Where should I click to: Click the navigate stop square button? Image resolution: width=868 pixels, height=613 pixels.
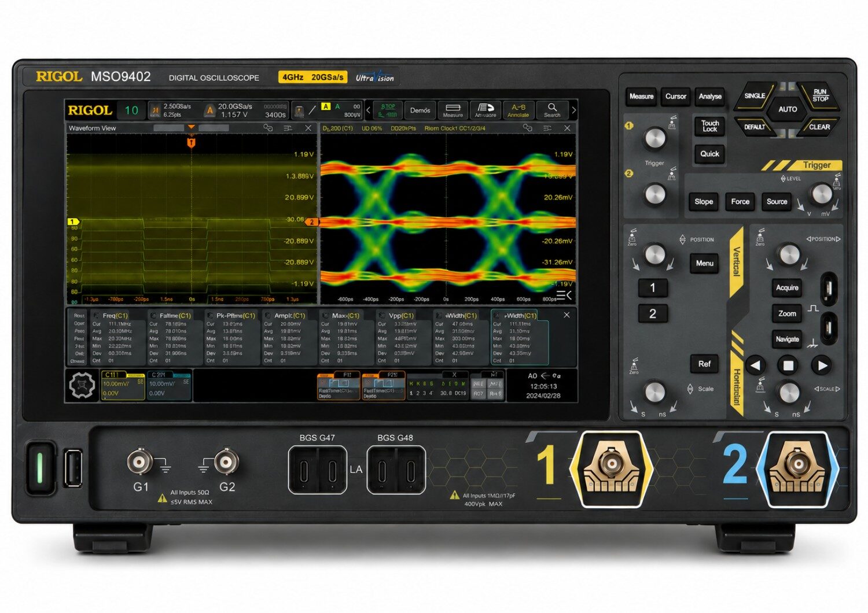pyautogui.click(x=788, y=365)
